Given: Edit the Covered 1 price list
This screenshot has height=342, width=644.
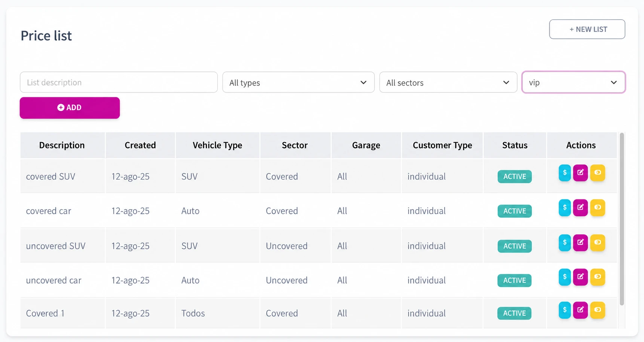Looking at the screenshot, I should [580, 310].
